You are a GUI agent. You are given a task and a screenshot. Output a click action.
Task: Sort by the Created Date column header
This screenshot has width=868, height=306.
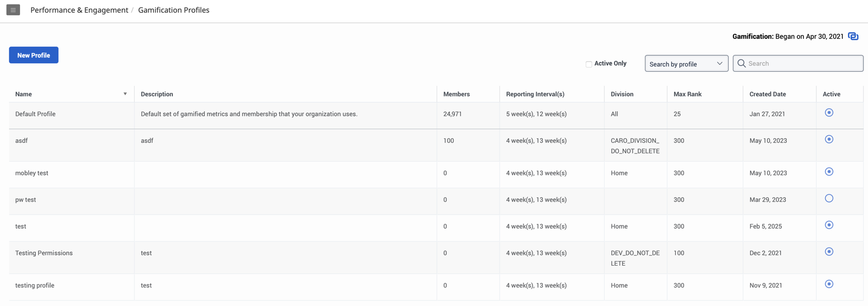[x=767, y=94]
